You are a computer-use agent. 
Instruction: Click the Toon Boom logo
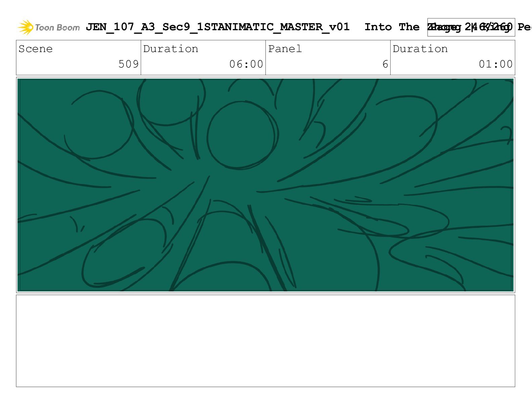coord(49,27)
